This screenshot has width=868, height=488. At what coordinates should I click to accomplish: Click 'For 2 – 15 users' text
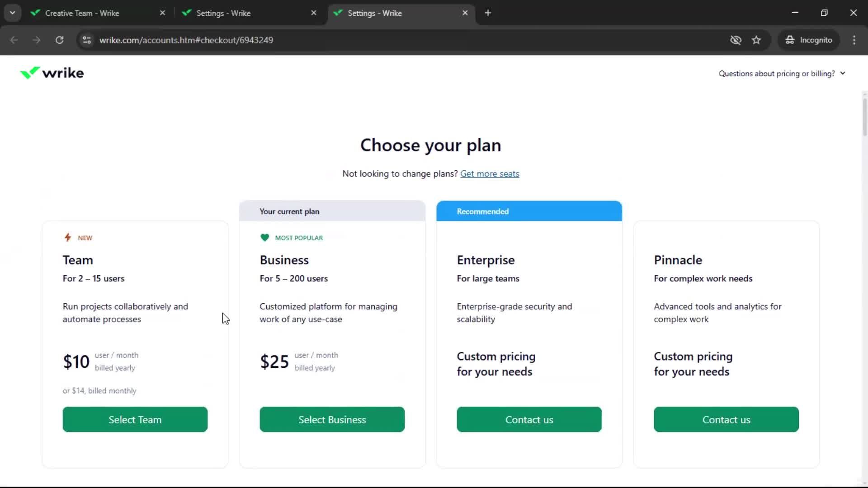(x=94, y=279)
